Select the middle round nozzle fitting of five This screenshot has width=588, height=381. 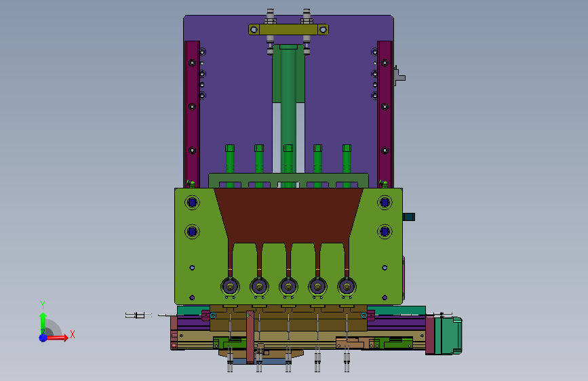tap(288, 287)
